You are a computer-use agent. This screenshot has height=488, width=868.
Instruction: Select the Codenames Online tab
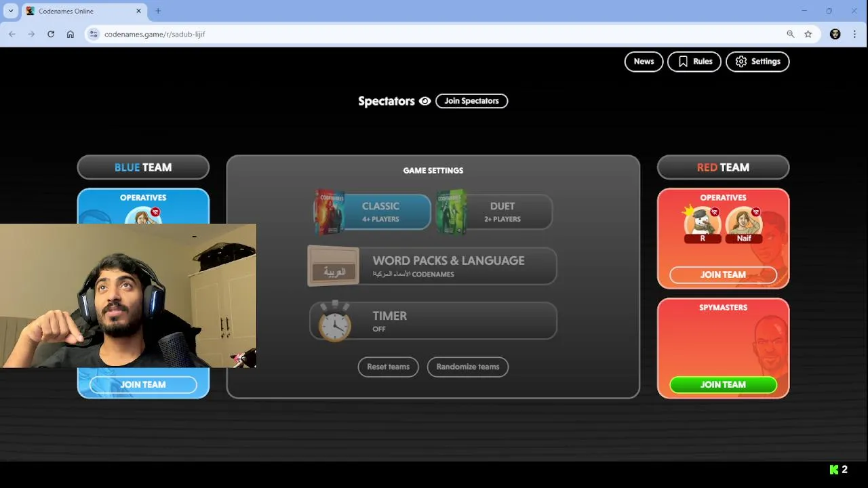pyautogui.click(x=84, y=12)
